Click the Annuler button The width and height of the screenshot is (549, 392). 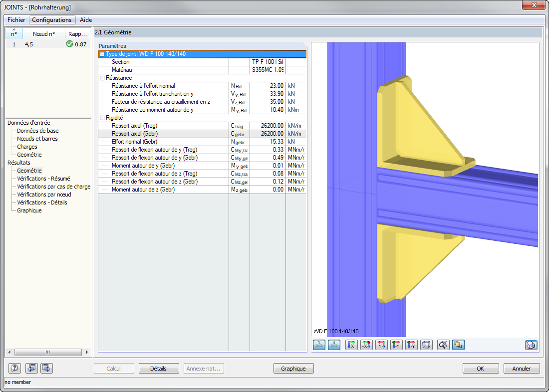(522, 368)
